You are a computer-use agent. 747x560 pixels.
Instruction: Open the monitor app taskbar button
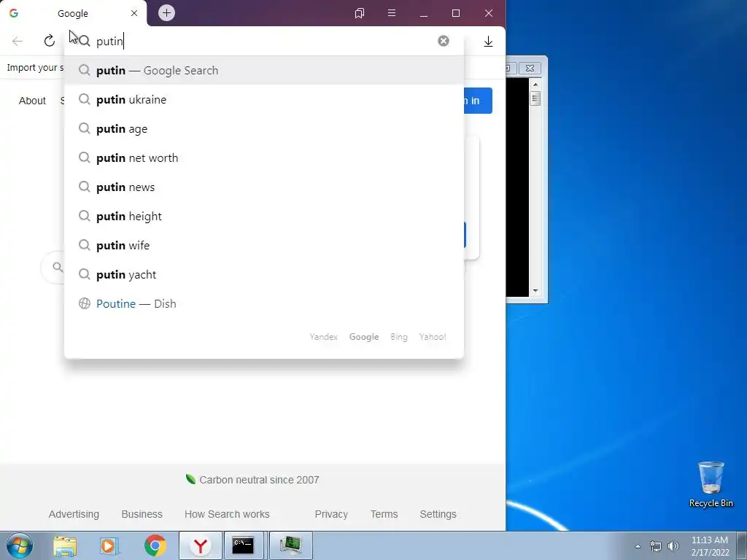pos(290,545)
